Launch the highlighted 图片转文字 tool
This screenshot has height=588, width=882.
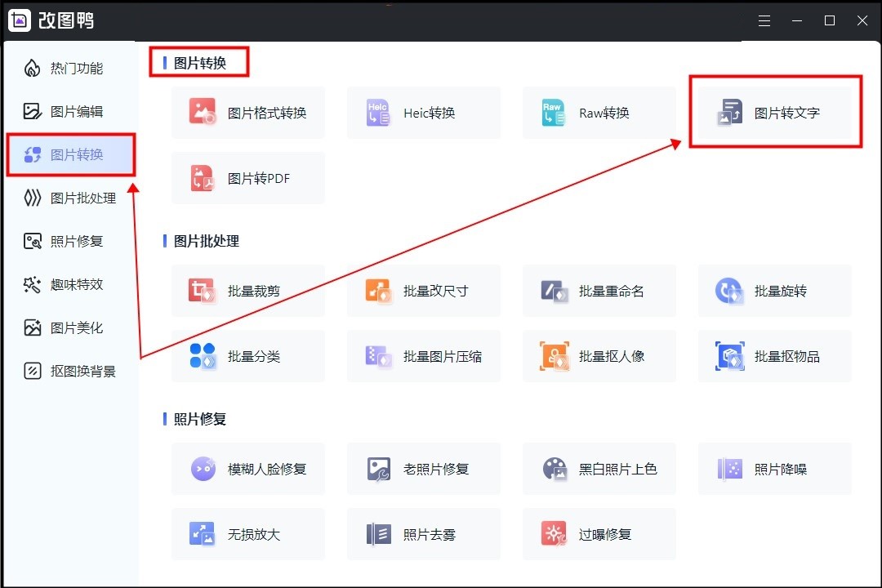pyautogui.click(x=775, y=114)
